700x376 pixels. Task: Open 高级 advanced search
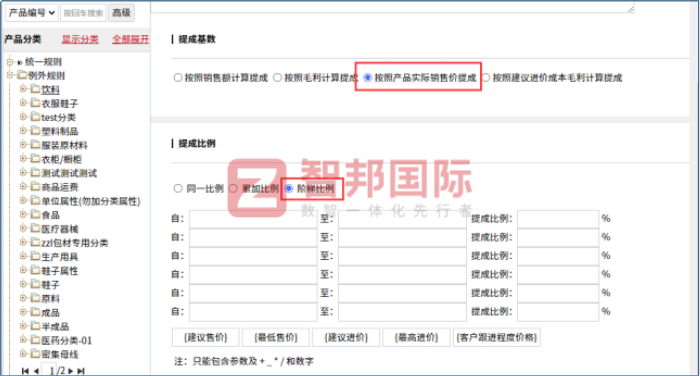[121, 13]
